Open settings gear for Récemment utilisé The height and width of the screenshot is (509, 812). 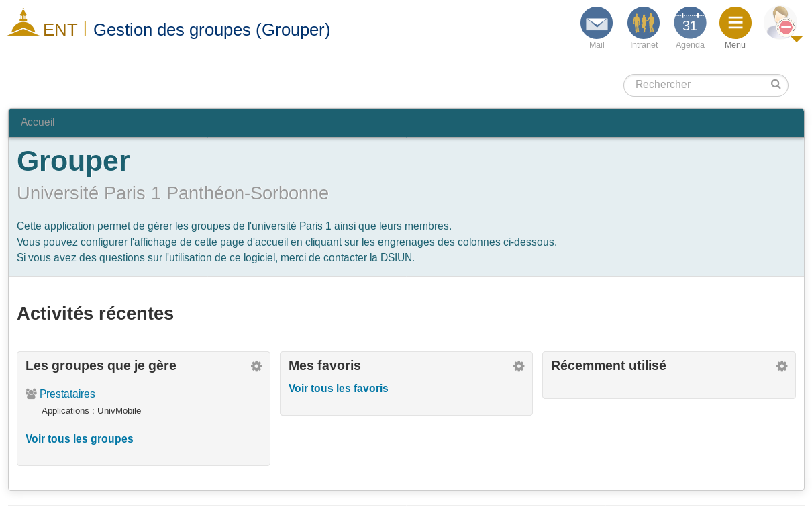pos(782,366)
